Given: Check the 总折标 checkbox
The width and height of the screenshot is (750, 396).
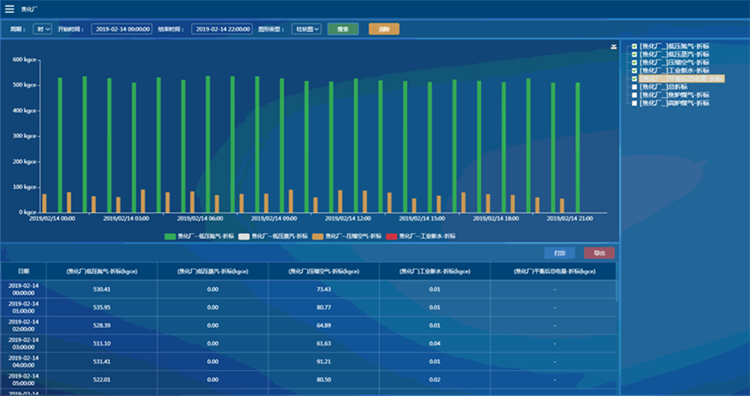Looking at the screenshot, I should tap(634, 87).
